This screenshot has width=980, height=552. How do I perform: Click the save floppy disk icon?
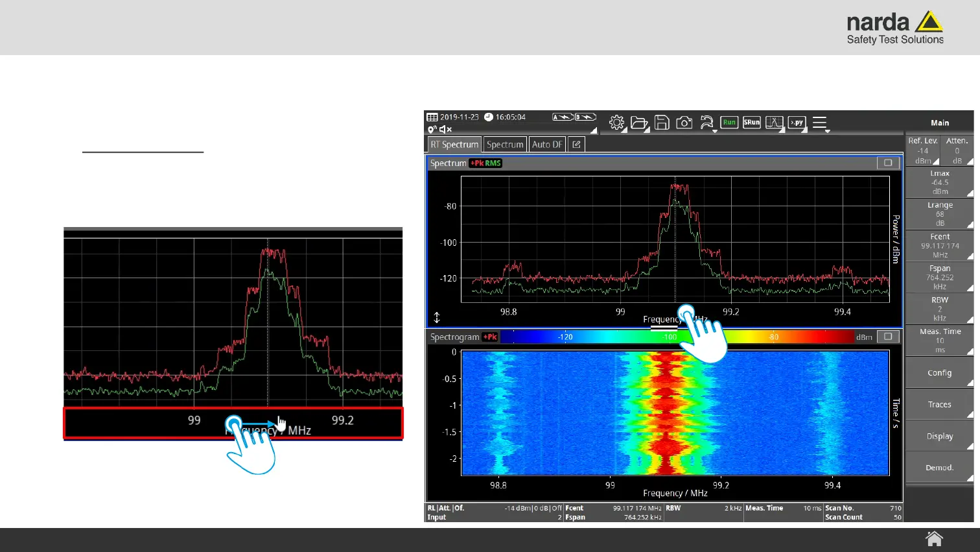(x=661, y=123)
